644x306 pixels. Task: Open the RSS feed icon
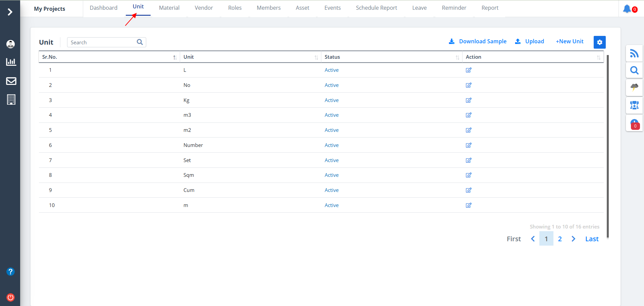point(634,53)
